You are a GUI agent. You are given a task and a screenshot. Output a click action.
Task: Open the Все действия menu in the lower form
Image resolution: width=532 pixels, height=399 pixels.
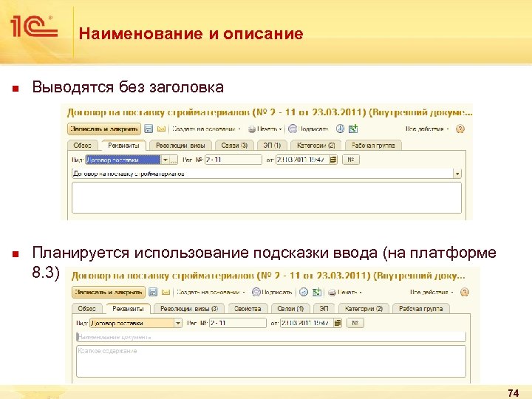(x=432, y=292)
